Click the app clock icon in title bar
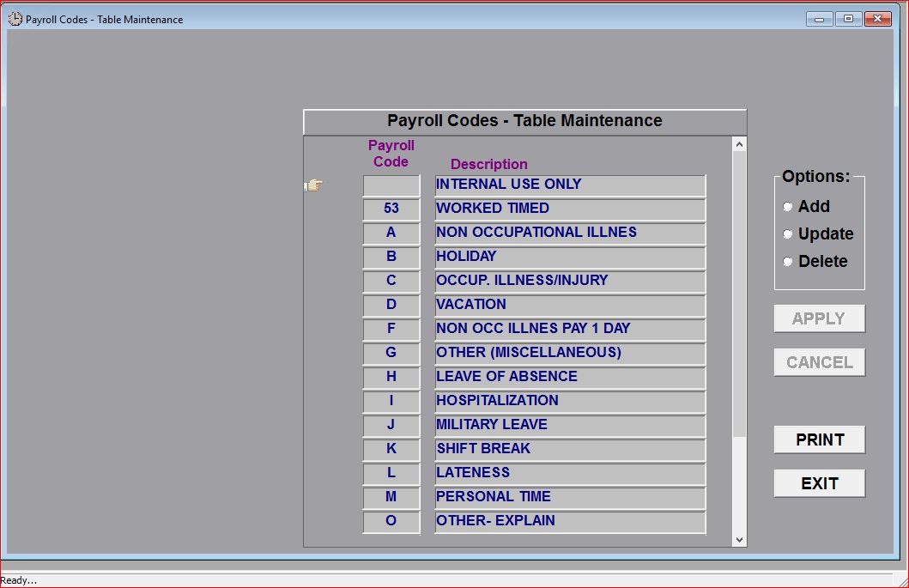 coord(15,19)
